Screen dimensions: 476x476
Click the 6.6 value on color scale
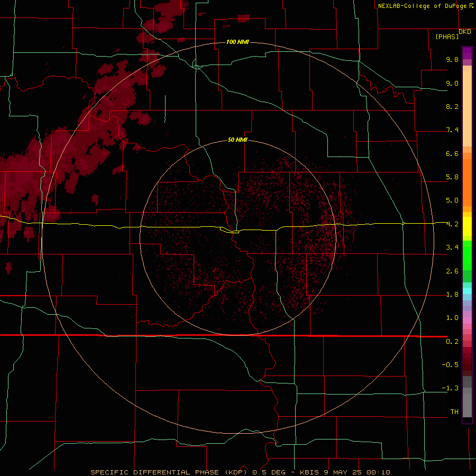(x=452, y=153)
